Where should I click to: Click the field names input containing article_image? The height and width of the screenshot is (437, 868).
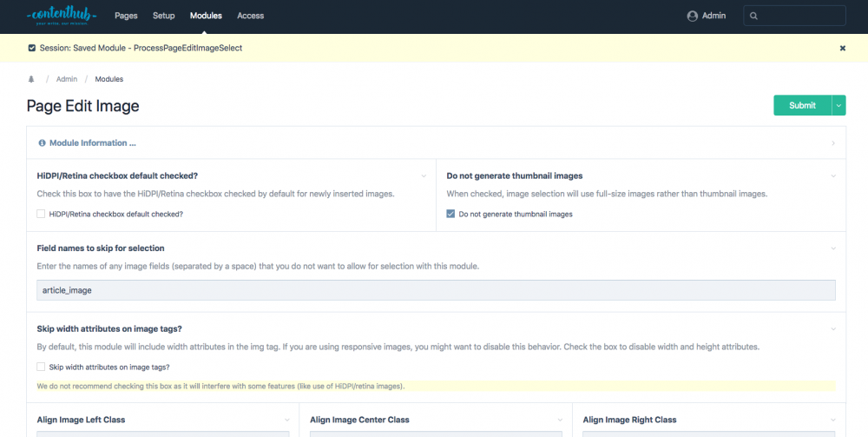coord(436,290)
